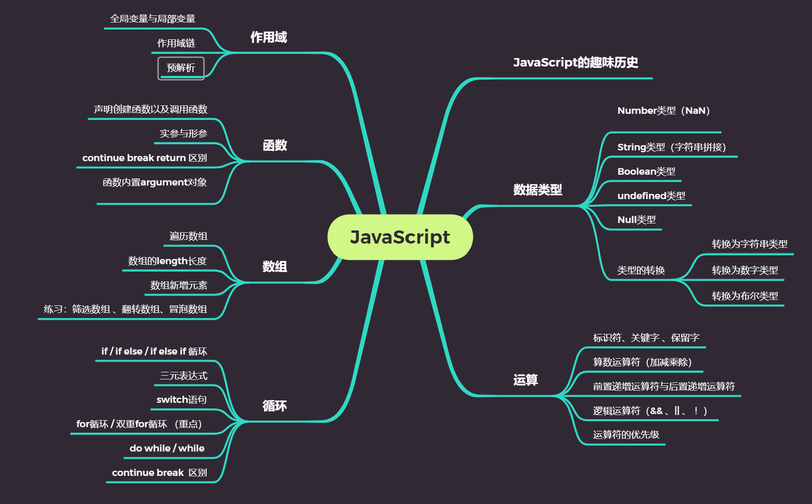Viewport: 812px width, 504px height.
Task: Select the switch语句 node
Action: [182, 399]
